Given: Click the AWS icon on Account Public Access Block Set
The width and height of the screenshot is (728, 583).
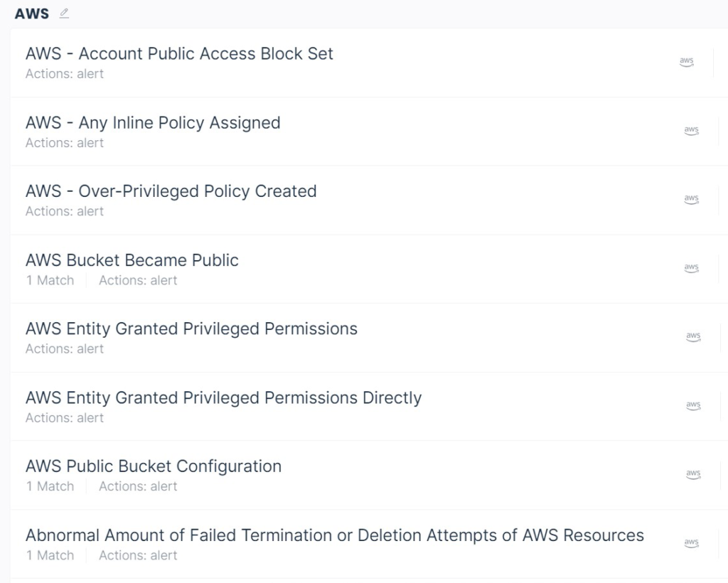Looking at the screenshot, I should pyautogui.click(x=686, y=61).
